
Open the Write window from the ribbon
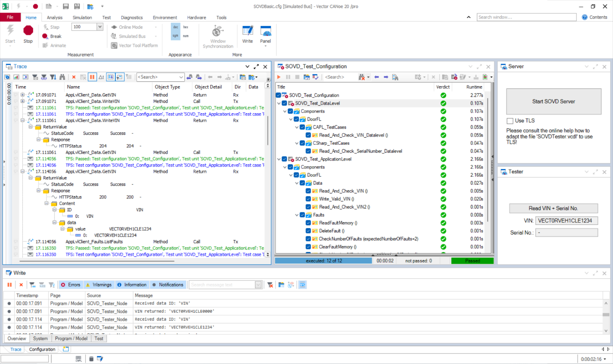click(247, 34)
